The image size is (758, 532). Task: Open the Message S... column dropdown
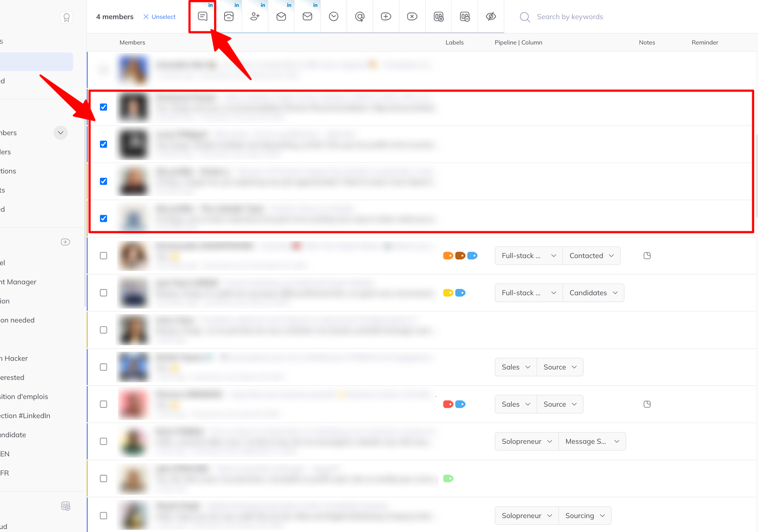tap(592, 442)
